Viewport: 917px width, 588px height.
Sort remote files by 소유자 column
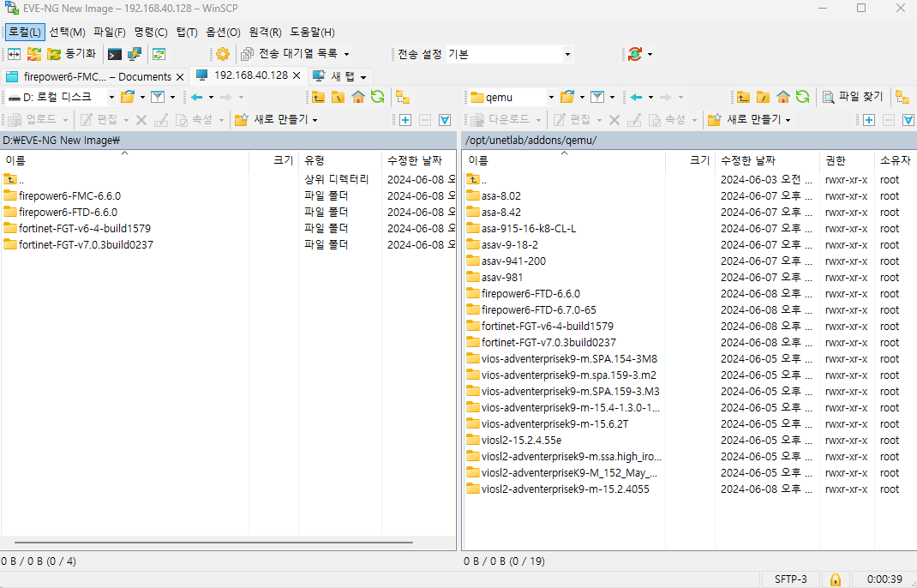tap(896, 159)
